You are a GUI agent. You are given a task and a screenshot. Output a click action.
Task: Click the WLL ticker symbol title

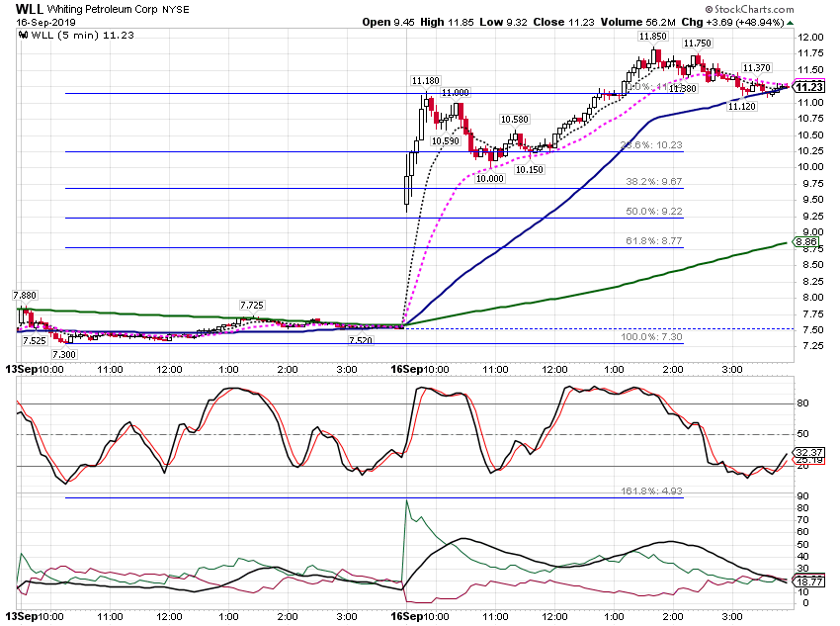tap(29, 9)
